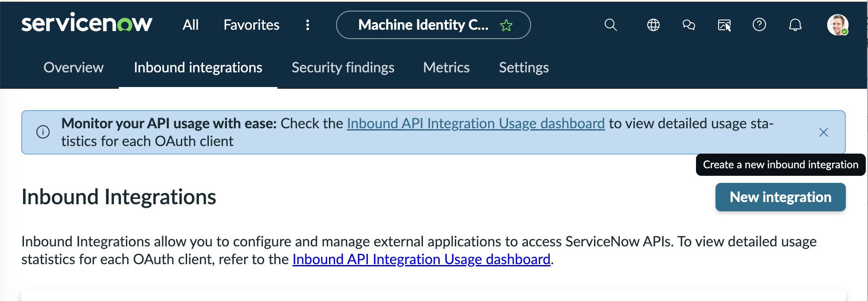Dismiss the API usage info banner
Viewport: 868px width, 301px height.
click(x=824, y=132)
